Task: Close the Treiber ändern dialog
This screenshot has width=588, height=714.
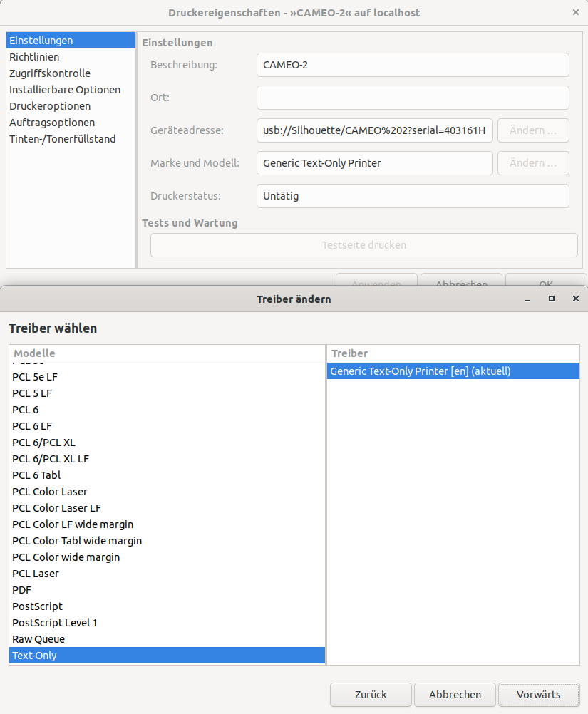Action: [575, 299]
